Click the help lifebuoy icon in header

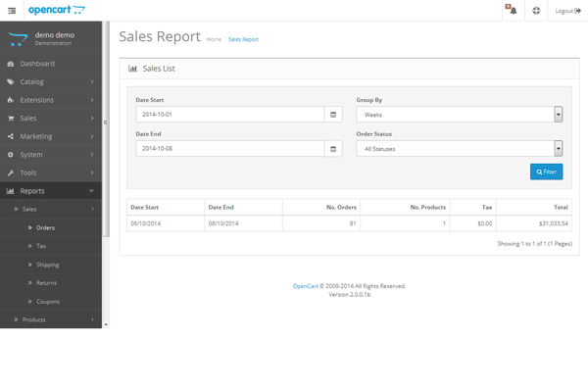536,10
